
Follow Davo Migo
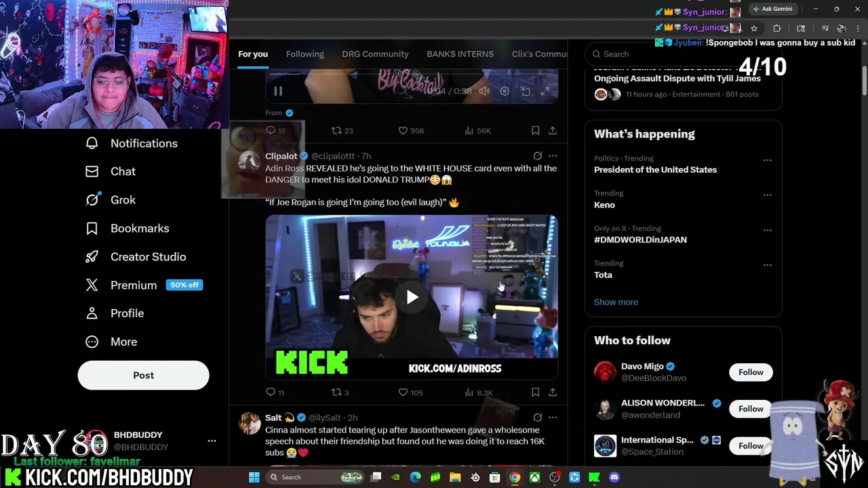751,372
